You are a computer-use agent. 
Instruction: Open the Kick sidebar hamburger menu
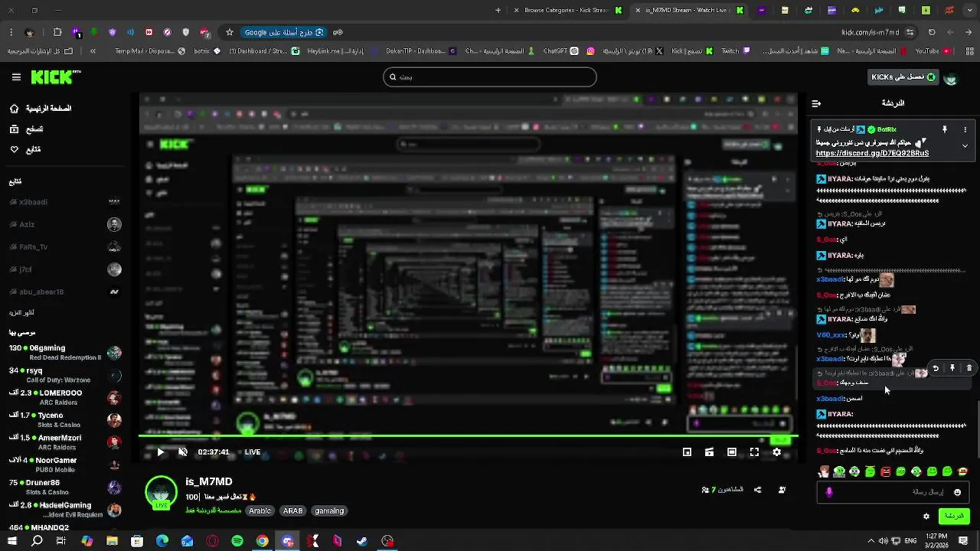click(16, 77)
